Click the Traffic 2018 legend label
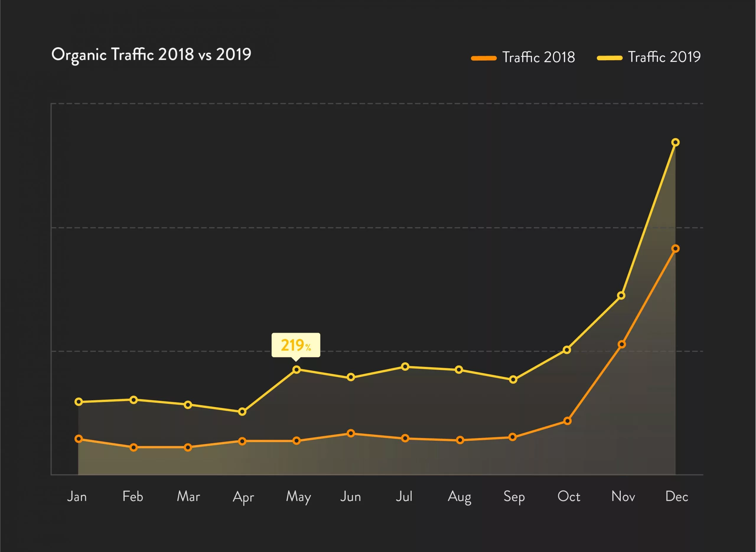The width and height of the screenshot is (756, 552). pos(538,57)
